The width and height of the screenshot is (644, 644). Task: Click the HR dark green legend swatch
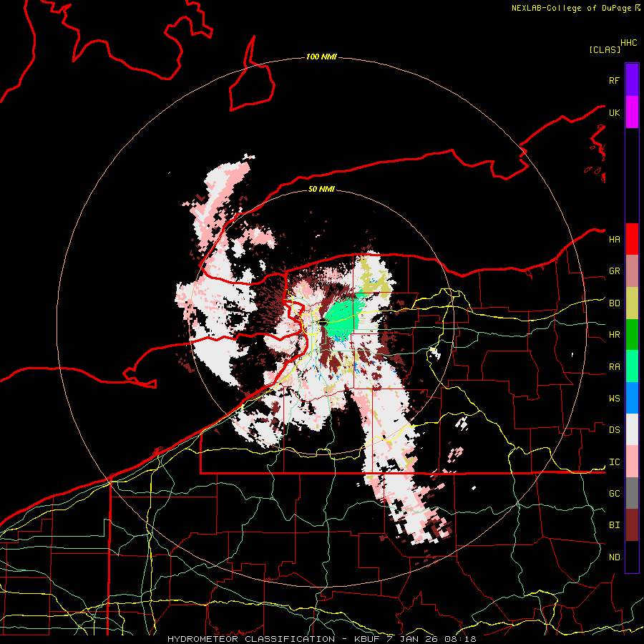pyautogui.click(x=632, y=335)
